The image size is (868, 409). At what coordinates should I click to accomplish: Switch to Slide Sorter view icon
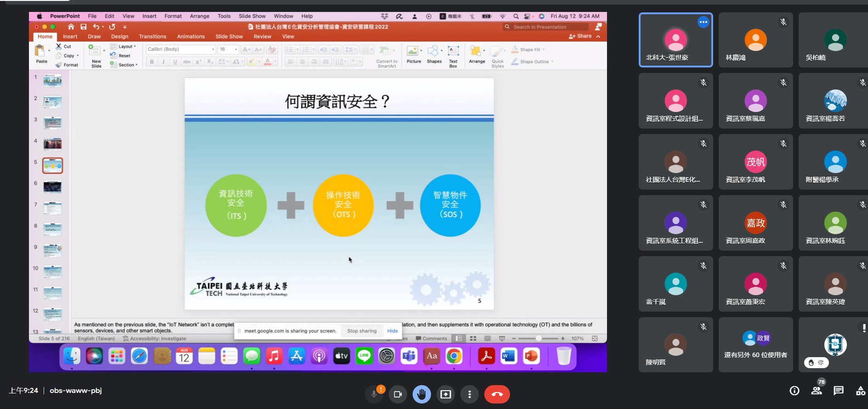click(473, 339)
